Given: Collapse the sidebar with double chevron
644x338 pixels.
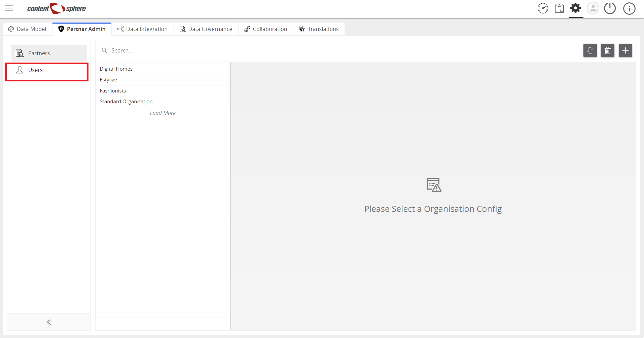Looking at the screenshot, I should tap(49, 322).
